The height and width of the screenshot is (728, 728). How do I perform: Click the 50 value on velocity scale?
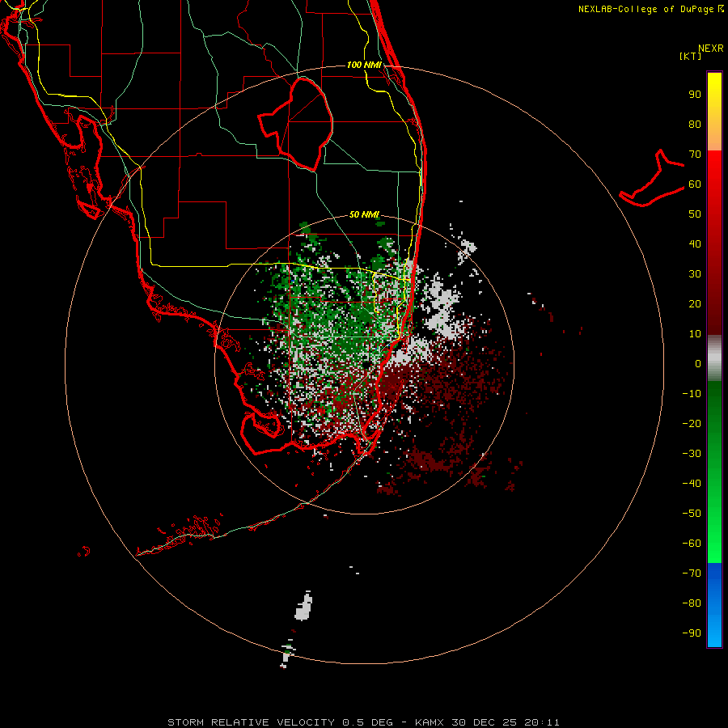[x=695, y=214]
